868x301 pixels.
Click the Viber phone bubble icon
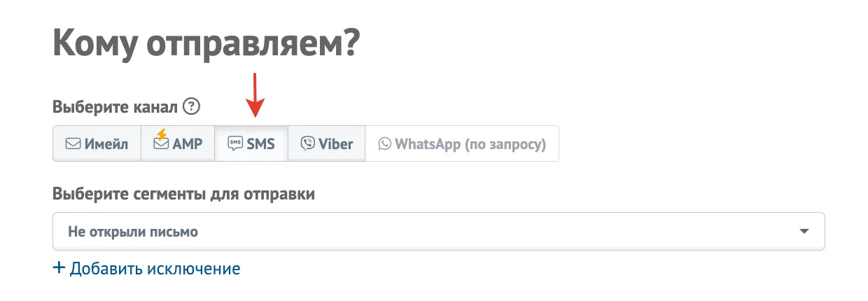tap(307, 143)
